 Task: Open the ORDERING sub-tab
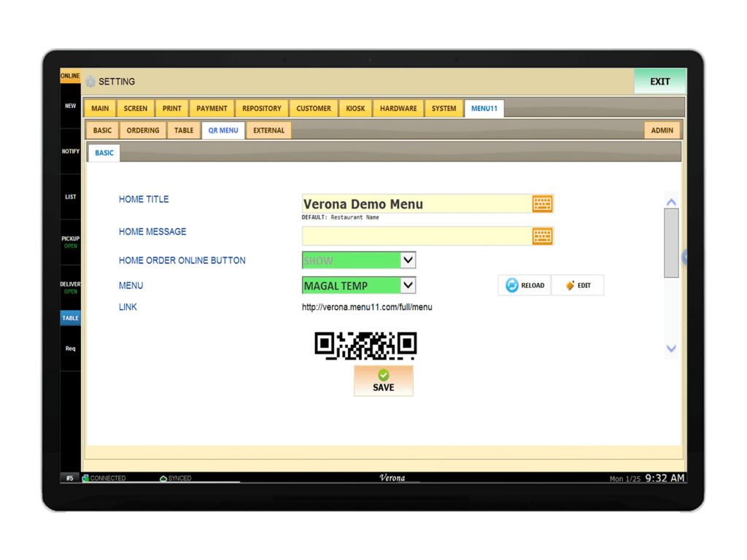tap(143, 131)
